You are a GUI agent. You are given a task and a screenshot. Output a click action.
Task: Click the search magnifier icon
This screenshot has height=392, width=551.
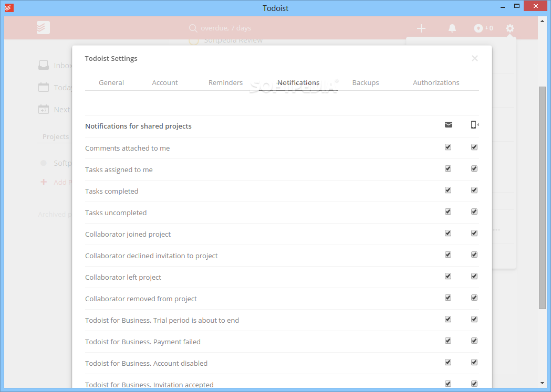[x=193, y=28]
